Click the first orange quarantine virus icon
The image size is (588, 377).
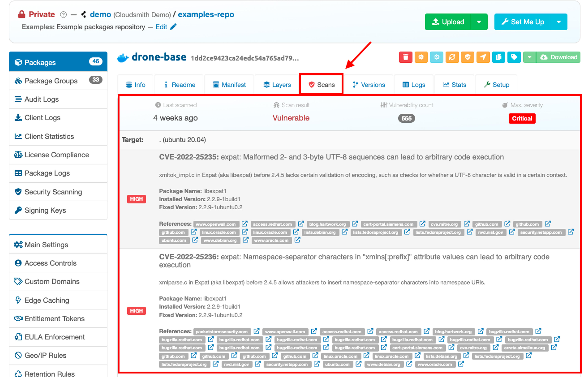(421, 57)
